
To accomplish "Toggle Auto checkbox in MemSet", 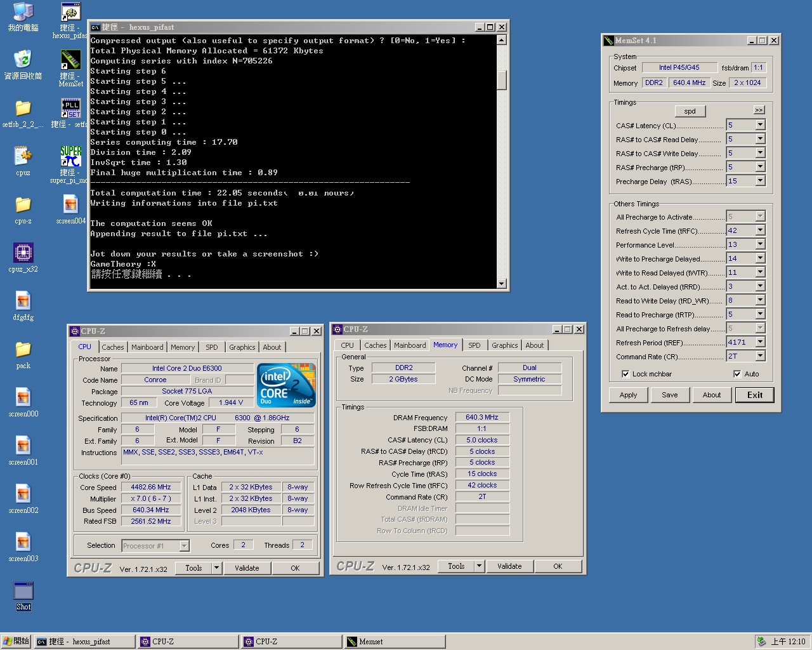I will tap(737, 374).
